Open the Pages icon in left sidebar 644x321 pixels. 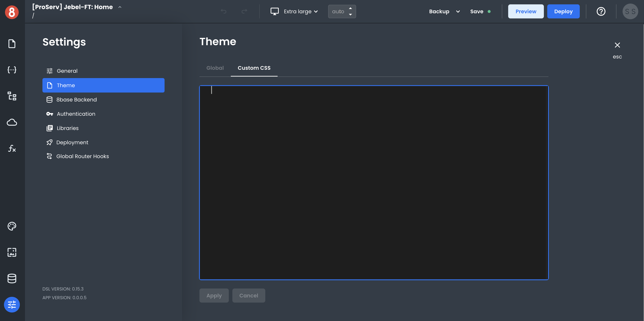point(12,44)
